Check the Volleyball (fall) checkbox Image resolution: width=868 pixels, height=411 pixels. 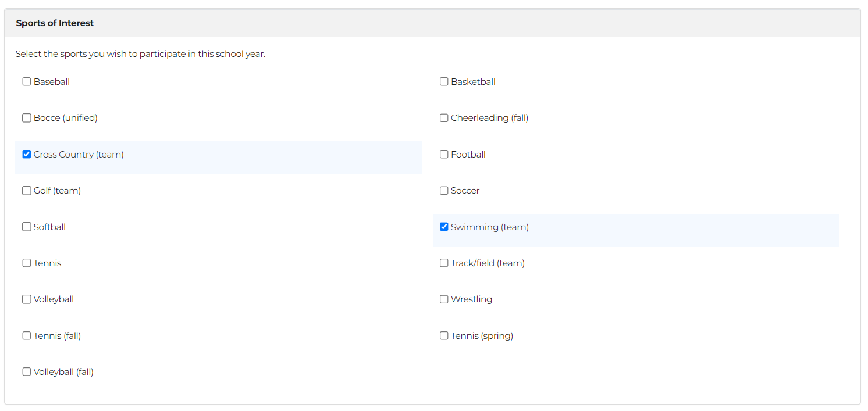tap(27, 372)
